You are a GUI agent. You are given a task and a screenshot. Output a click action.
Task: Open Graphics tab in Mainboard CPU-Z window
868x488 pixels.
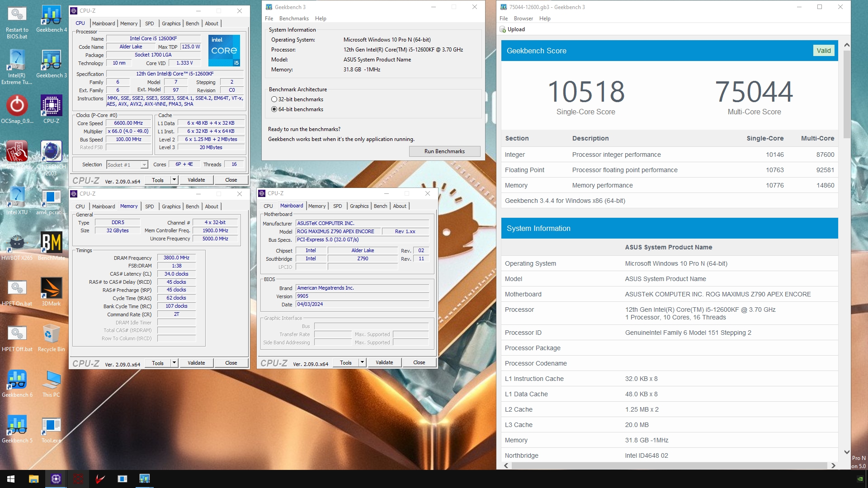(x=359, y=206)
